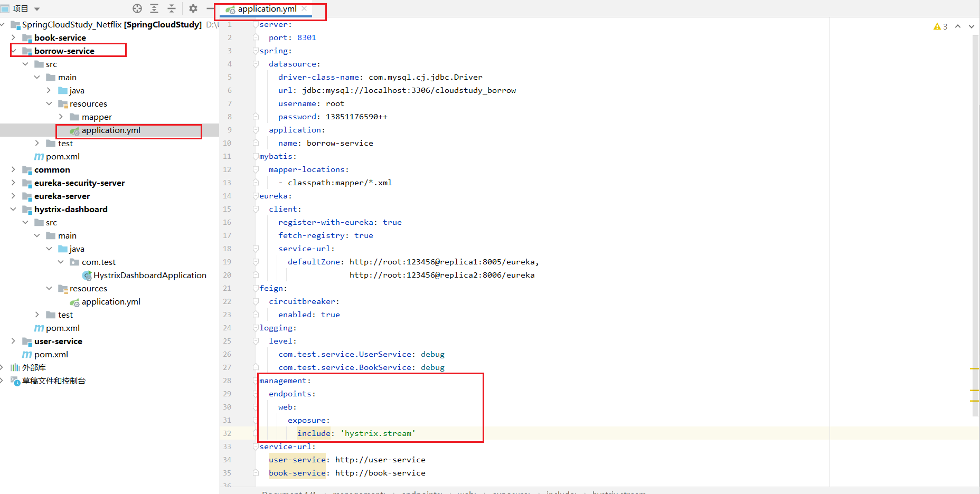Expand the test folder under borrow-service
This screenshot has width=980, height=494.
click(37, 143)
